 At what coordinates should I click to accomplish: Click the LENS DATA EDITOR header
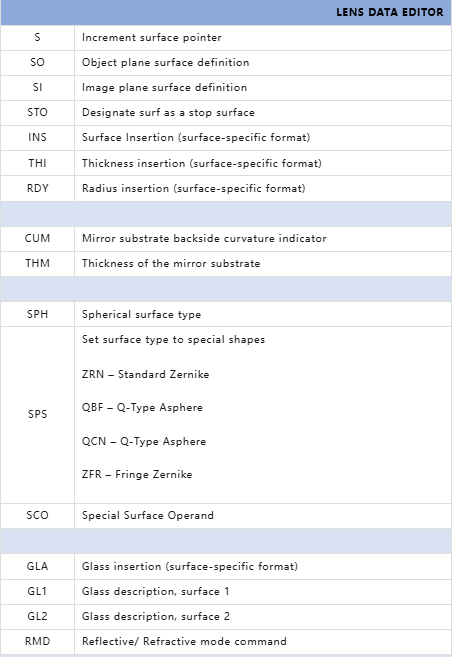click(x=389, y=12)
